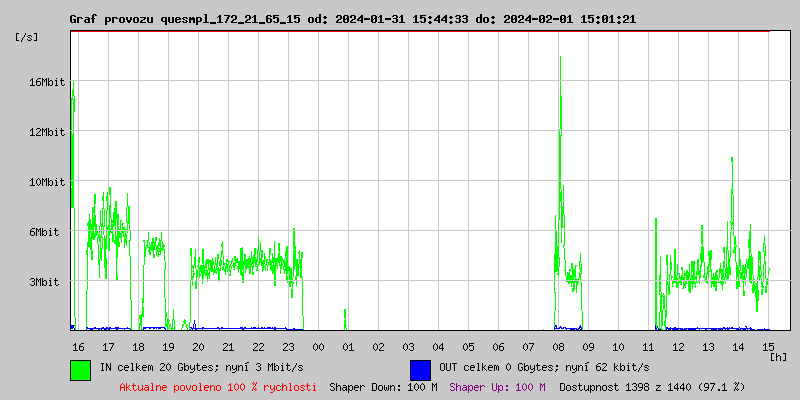Click the 16Mbit label on the y-axis
This screenshot has width=800, height=400.
(x=47, y=82)
